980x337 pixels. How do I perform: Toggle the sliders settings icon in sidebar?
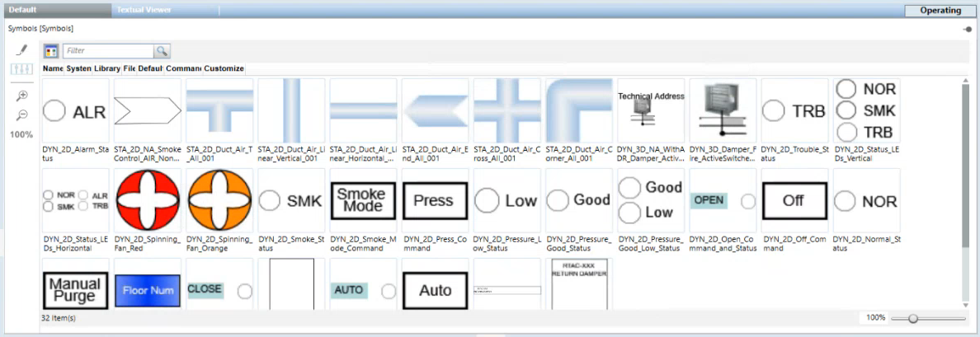tap(21, 69)
